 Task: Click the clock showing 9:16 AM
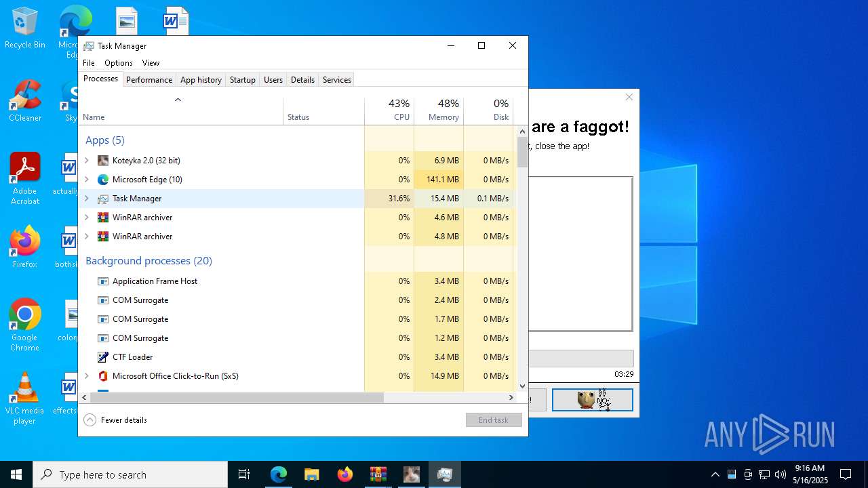coord(810,474)
